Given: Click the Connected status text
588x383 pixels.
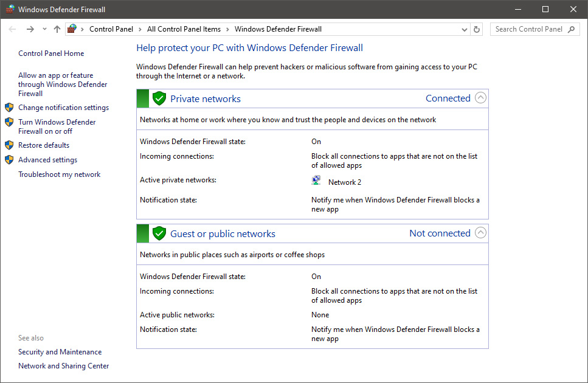Looking at the screenshot, I should [x=448, y=98].
